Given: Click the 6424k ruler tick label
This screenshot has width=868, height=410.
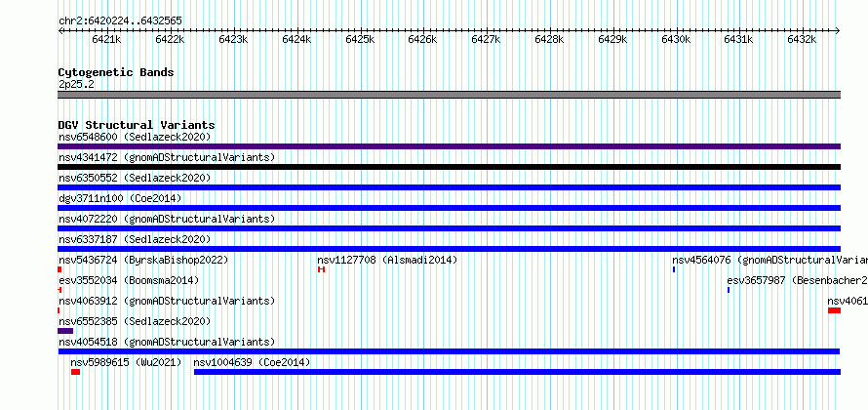Looking at the screenshot, I should 296,39.
